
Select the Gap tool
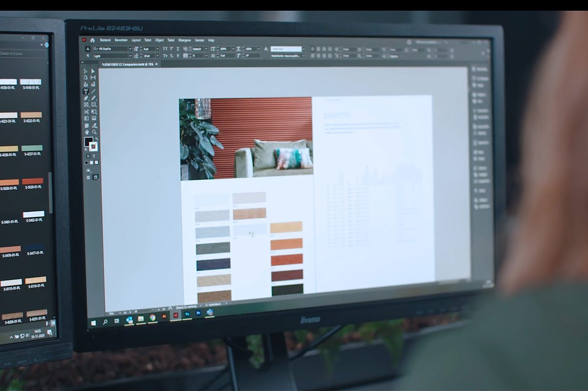tap(94, 78)
